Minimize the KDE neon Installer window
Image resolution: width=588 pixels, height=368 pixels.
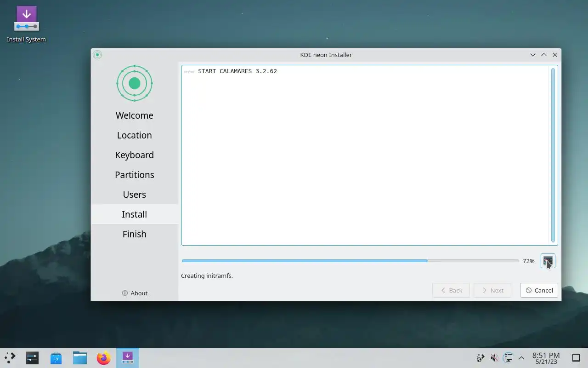pyautogui.click(x=533, y=55)
